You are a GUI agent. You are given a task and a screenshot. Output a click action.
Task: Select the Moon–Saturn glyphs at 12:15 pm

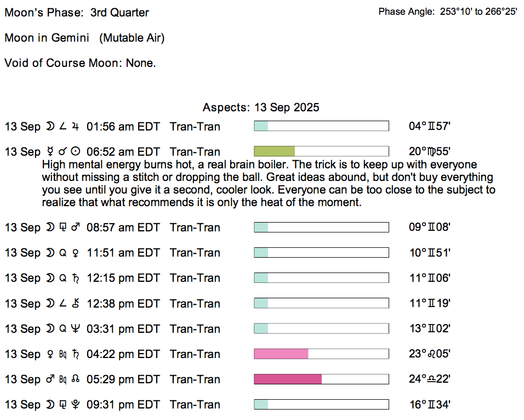(x=63, y=278)
